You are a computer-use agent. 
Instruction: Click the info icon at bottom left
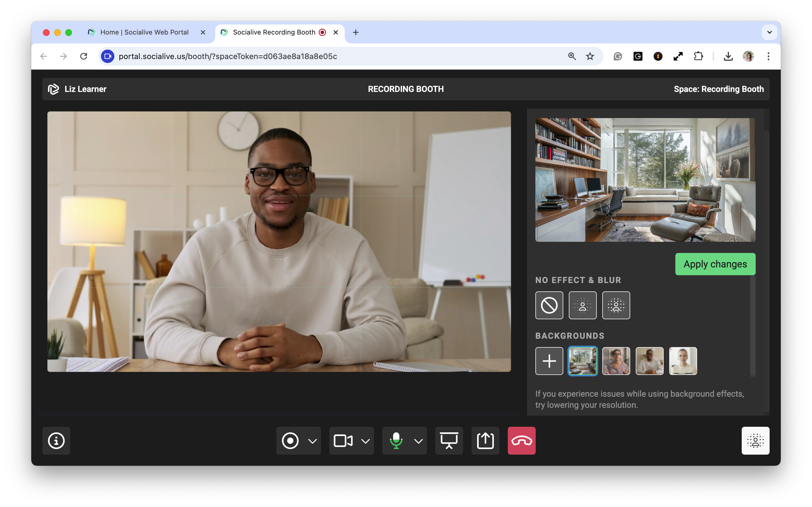coord(56,441)
